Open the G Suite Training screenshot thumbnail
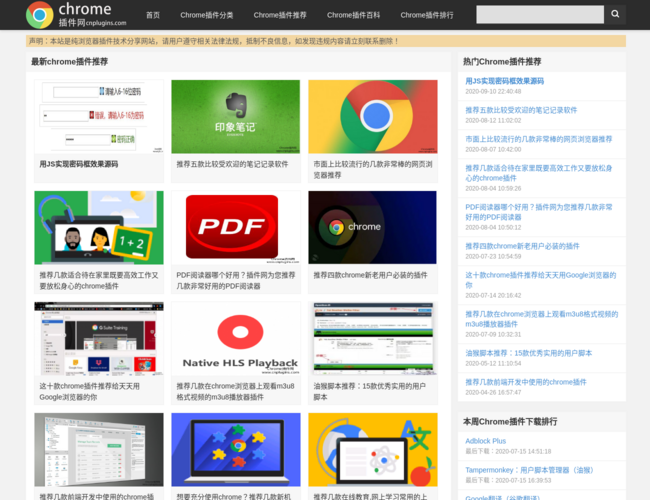 (x=99, y=339)
